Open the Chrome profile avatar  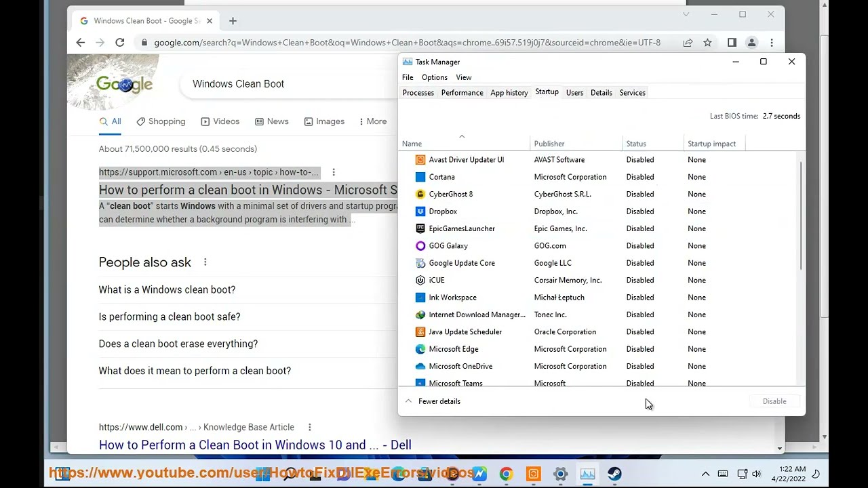click(x=751, y=43)
